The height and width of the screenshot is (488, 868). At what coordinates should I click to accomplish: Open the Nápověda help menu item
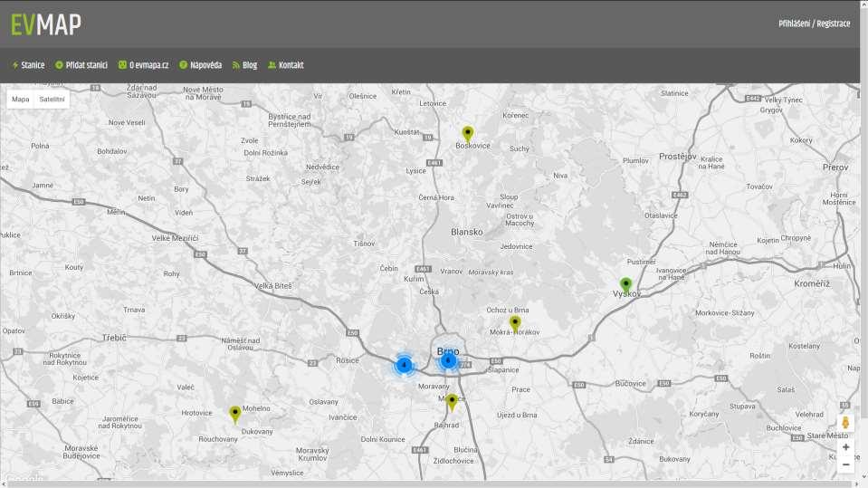point(200,65)
